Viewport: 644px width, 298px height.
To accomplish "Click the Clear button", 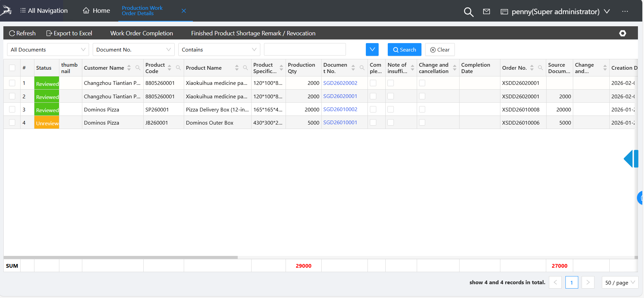I will coord(440,49).
